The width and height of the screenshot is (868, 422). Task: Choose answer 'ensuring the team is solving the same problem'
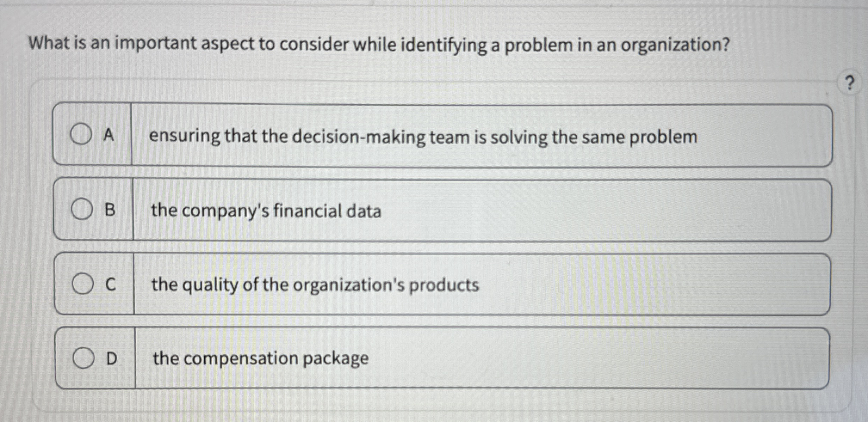(423, 137)
